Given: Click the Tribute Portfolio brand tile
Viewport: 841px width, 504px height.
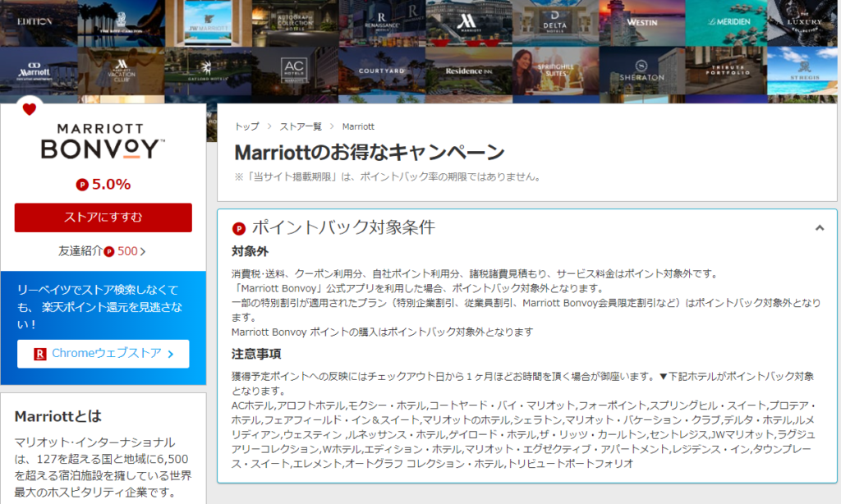Looking at the screenshot, I should click(x=726, y=71).
